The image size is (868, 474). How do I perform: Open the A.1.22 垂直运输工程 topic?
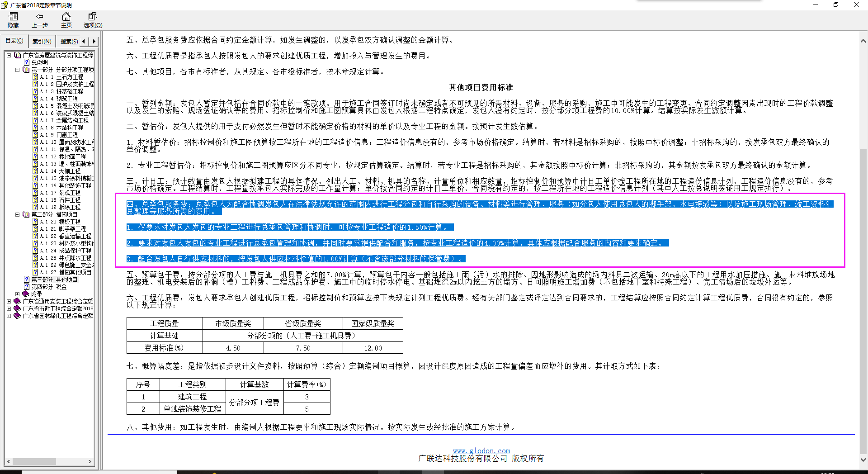[x=66, y=236]
